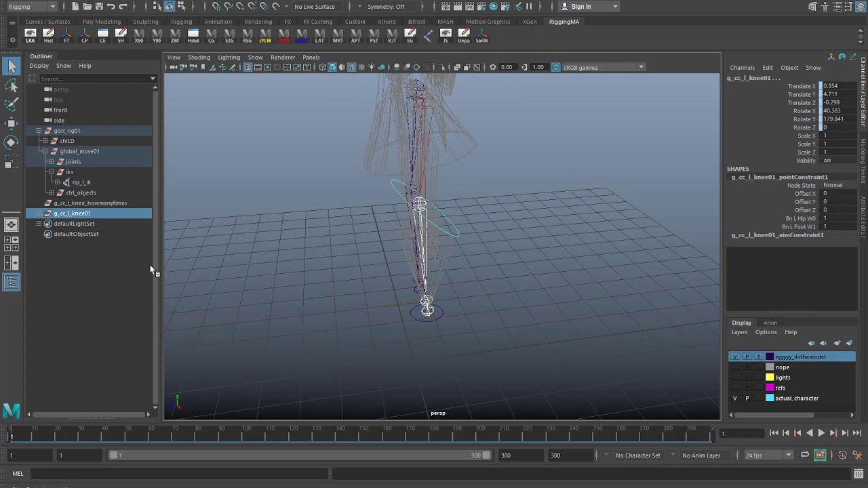Open the Anim layer tab
Viewport: 868px width, 488px height.
click(x=770, y=323)
